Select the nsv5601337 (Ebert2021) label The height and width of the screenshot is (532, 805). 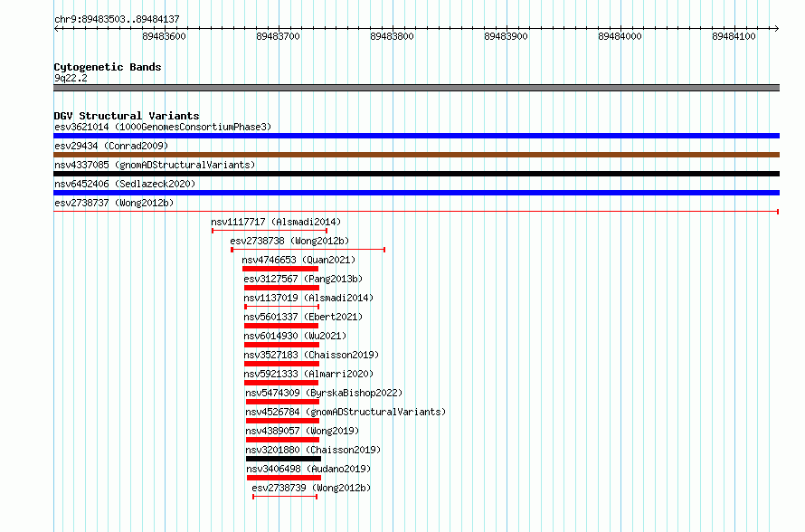pyautogui.click(x=303, y=317)
